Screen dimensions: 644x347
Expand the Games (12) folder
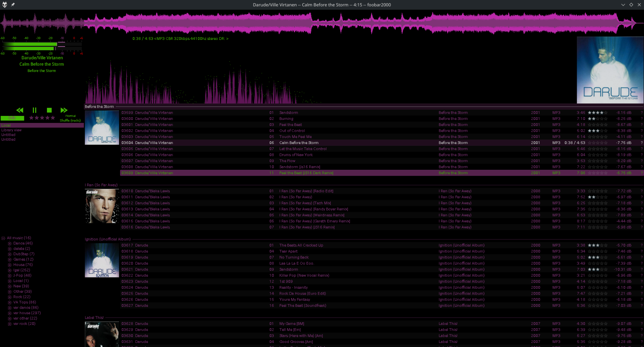click(x=10, y=260)
